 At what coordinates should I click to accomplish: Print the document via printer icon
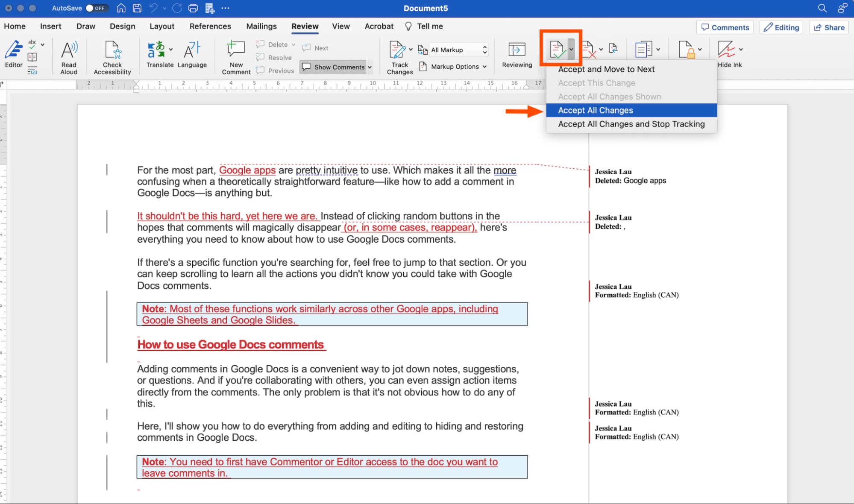coord(193,8)
